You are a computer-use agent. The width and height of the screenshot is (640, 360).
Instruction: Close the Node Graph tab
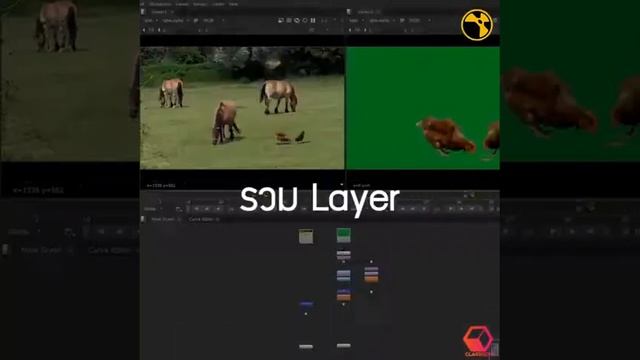tap(179, 219)
